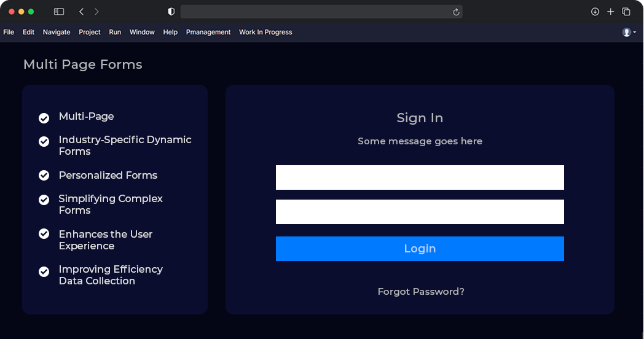Open the user profile dropdown

tap(629, 33)
